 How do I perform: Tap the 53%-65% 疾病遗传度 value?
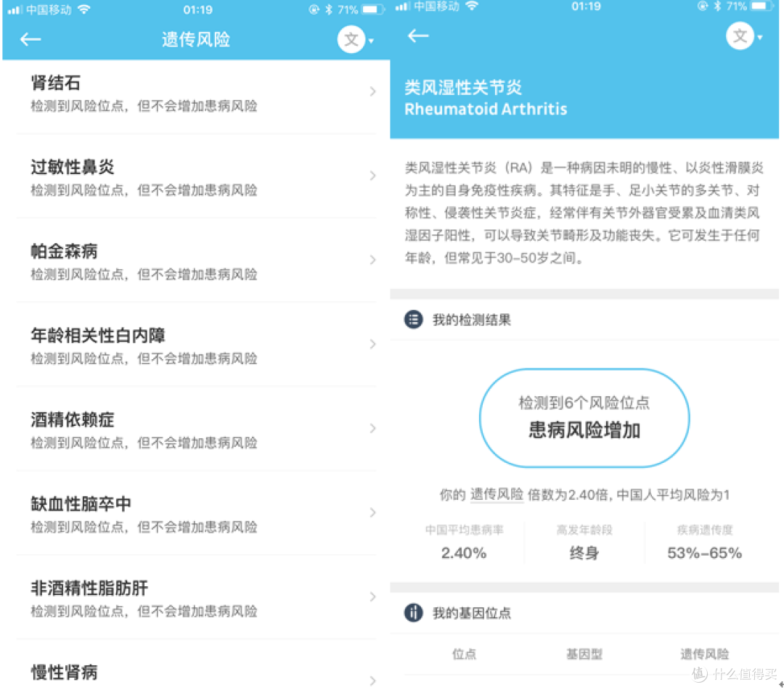pos(704,553)
